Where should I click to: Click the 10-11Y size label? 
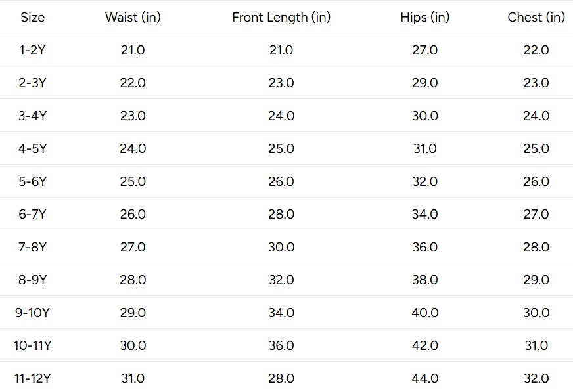tap(32, 345)
